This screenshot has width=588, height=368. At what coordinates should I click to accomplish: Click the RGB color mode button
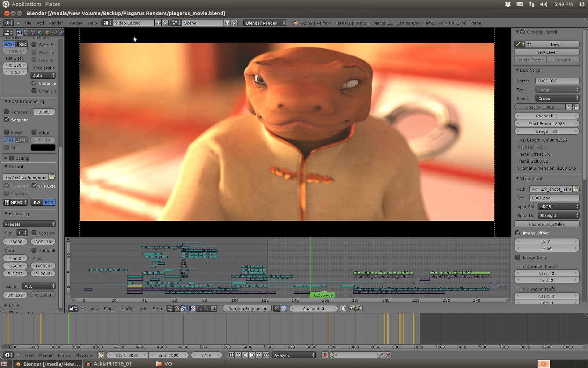point(49,202)
